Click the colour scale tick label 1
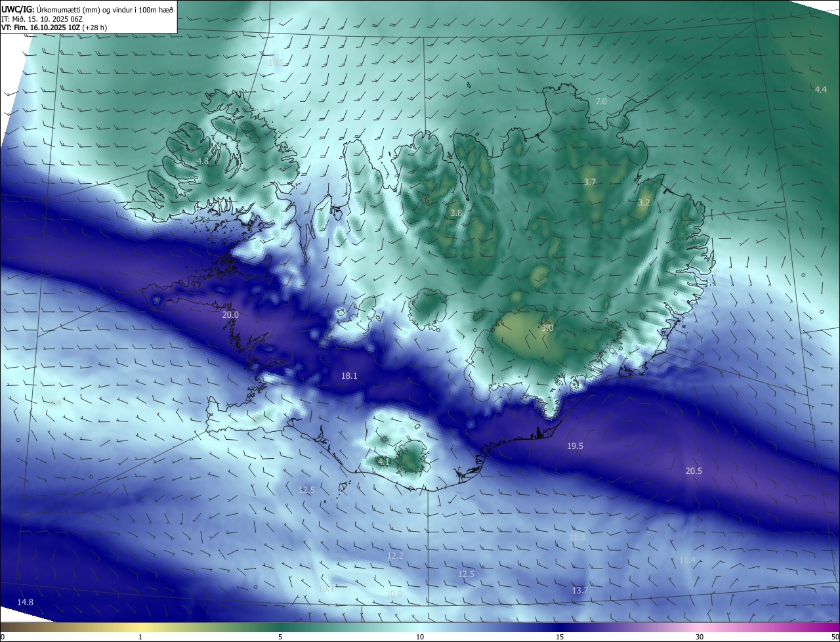Viewport: 840px width, 642px height. point(140,637)
